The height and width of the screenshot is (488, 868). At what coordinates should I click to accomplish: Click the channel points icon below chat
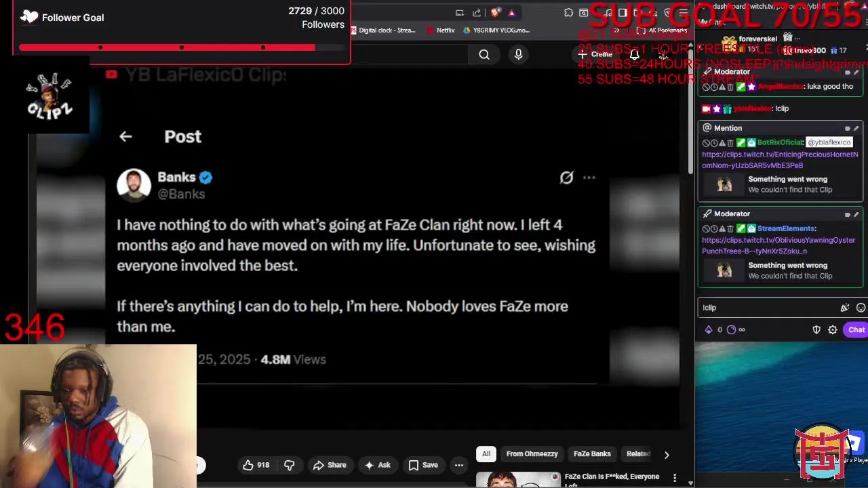point(731,330)
